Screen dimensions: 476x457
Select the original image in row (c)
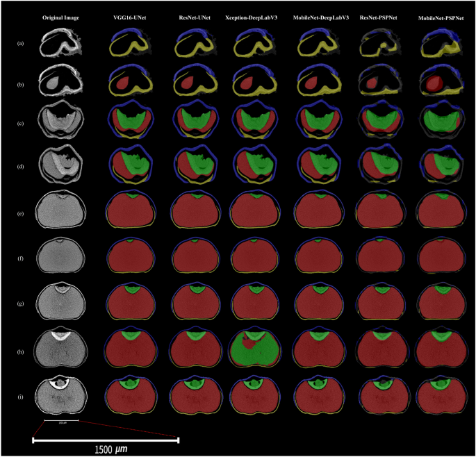[60, 119]
